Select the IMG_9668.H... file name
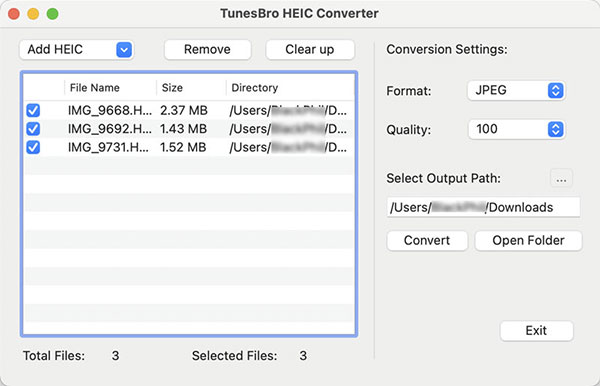The image size is (600, 386). coord(110,110)
